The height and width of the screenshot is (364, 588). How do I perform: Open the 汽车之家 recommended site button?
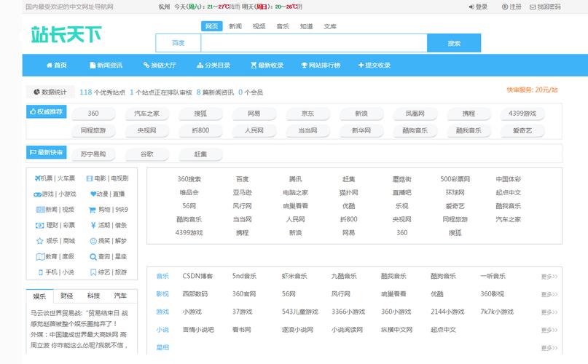(x=146, y=114)
